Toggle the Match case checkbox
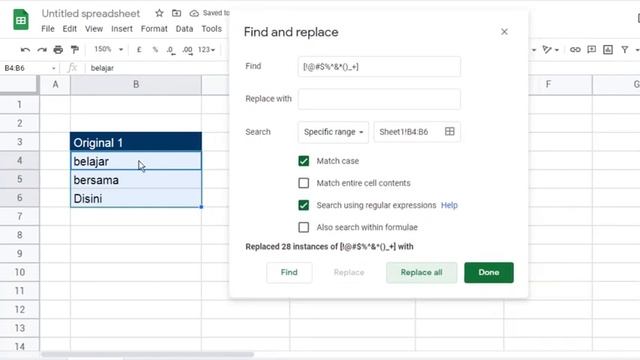This screenshot has height=360, width=640. [304, 161]
